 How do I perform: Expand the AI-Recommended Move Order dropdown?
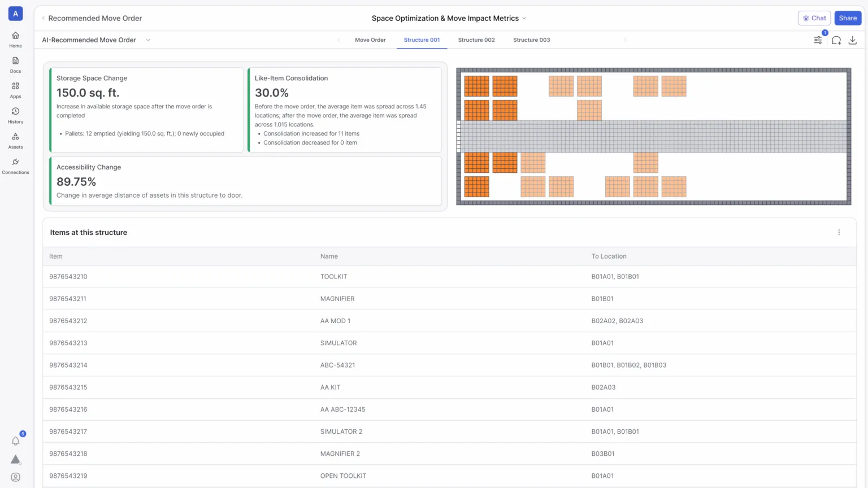pos(148,40)
